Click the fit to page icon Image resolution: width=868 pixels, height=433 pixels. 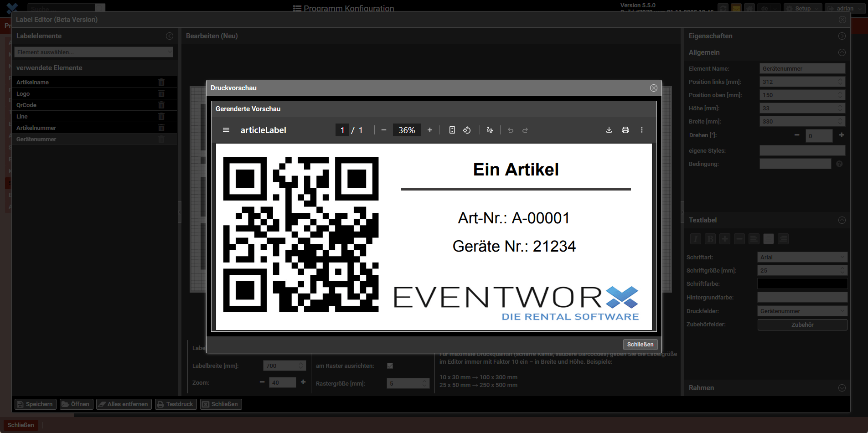452,130
